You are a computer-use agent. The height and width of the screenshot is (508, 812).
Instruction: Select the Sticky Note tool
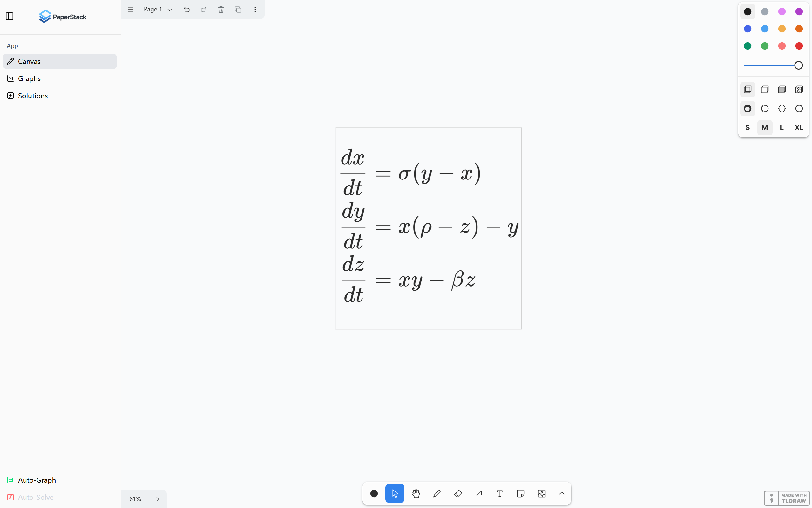coord(521,493)
